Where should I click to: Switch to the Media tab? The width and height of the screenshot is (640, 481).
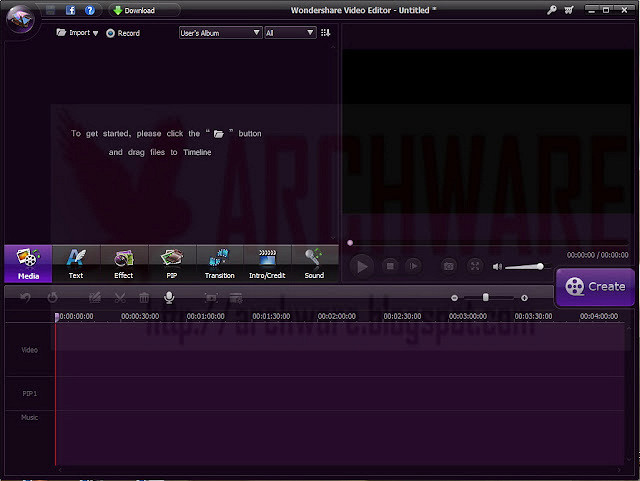coord(28,264)
